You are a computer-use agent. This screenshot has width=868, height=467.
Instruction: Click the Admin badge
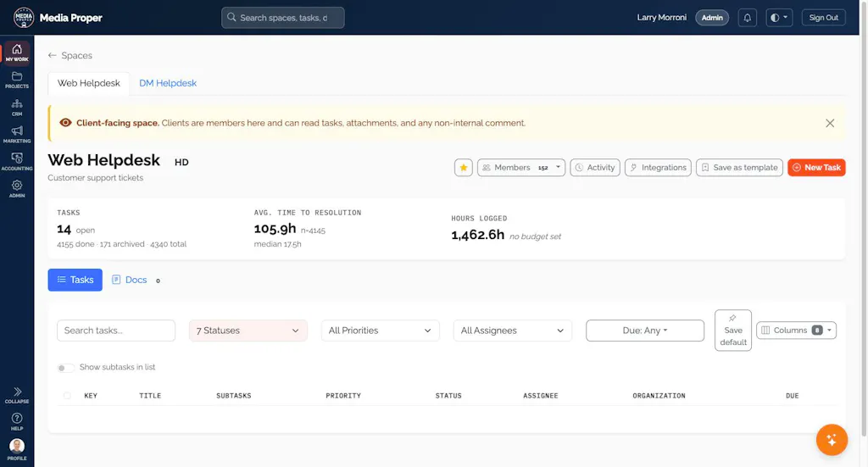click(x=712, y=18)
